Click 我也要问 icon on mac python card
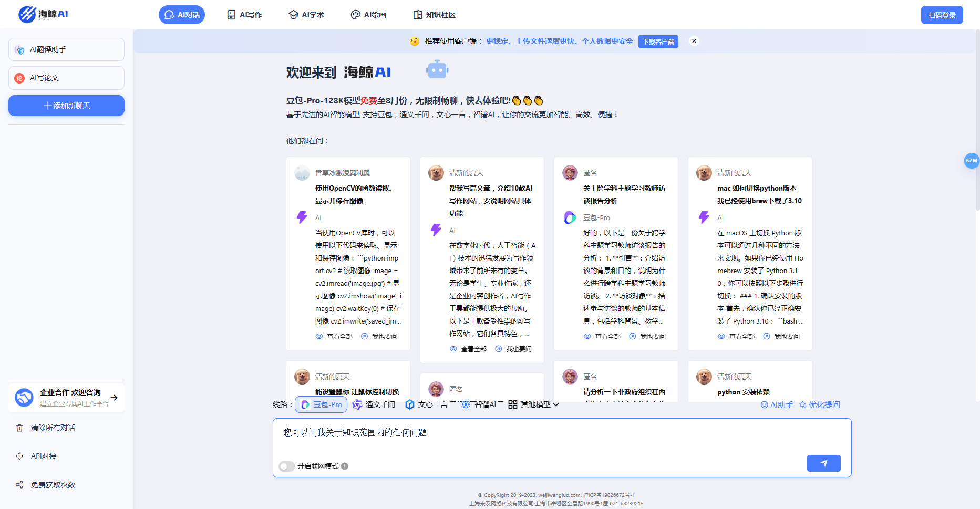The width and height of the screenshot is (980, 509). (x=767, y=336)
